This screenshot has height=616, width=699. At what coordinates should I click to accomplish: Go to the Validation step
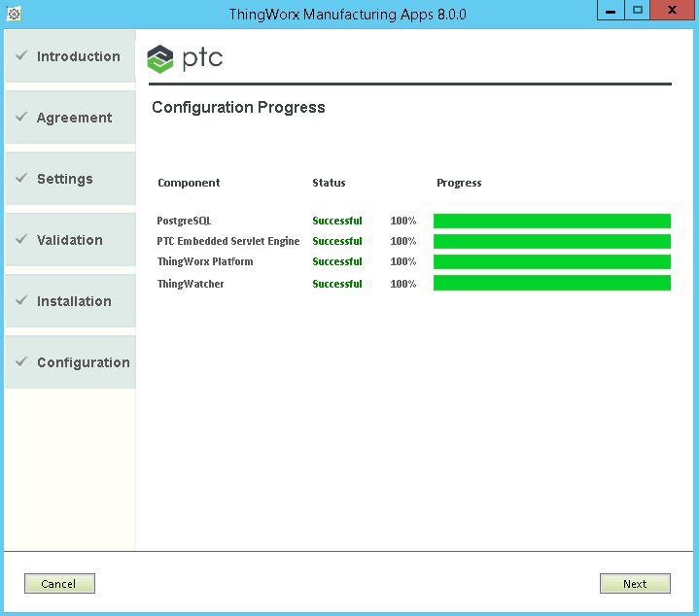tap(70, 240)
